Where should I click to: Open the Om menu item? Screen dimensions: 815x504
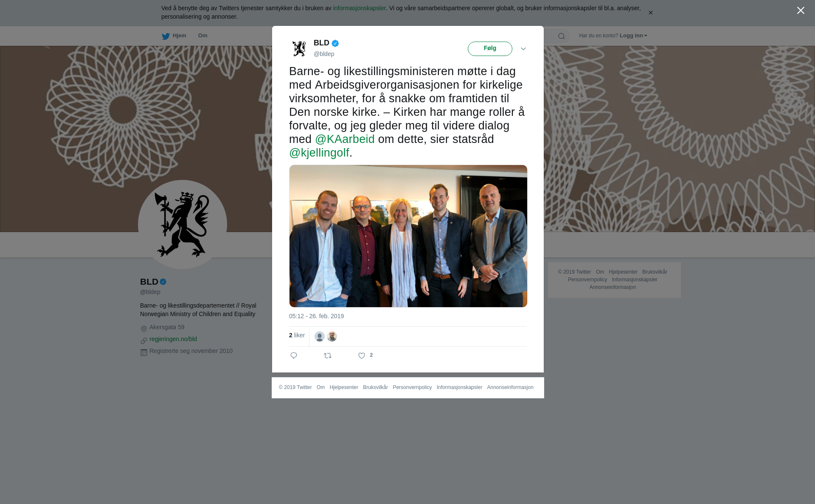pyautogui.click(x=202, y=36)
